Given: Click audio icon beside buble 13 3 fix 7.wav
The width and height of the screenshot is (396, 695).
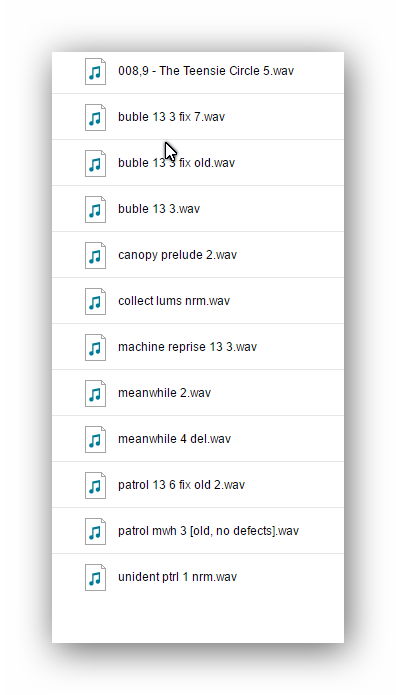Looking at the screenshot, I should (x=95, y=117).
